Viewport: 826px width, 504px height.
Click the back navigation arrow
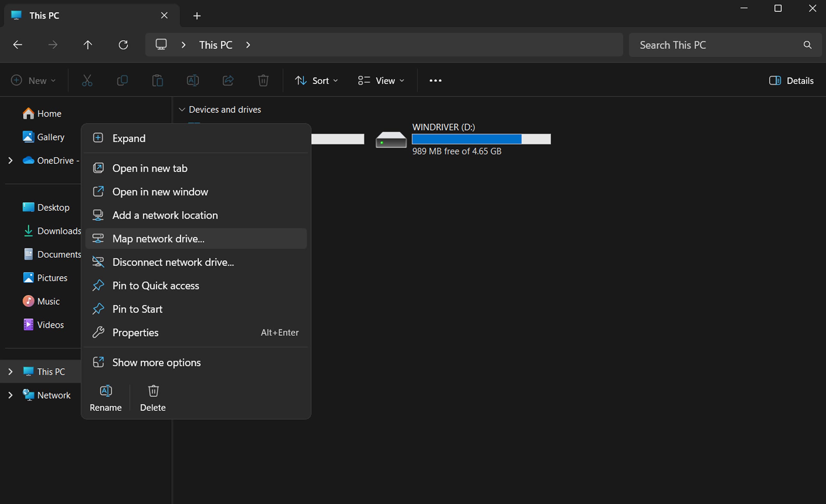[x=17, y=45]
